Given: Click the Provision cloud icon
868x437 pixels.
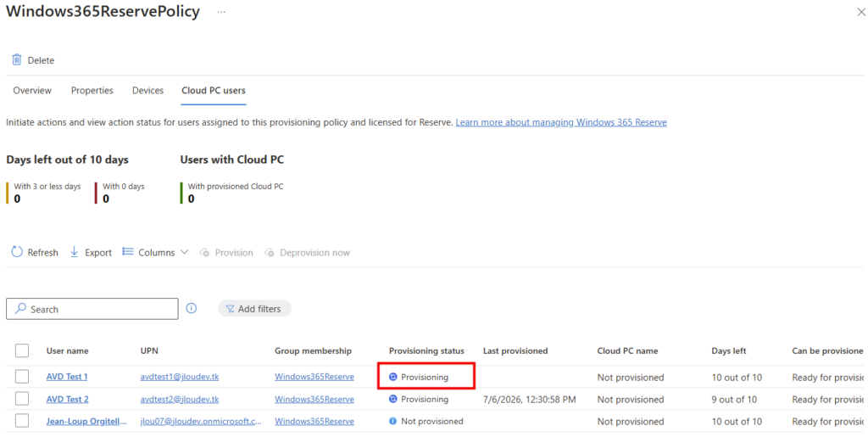Looking at the screenshot, I should point(205,253).
